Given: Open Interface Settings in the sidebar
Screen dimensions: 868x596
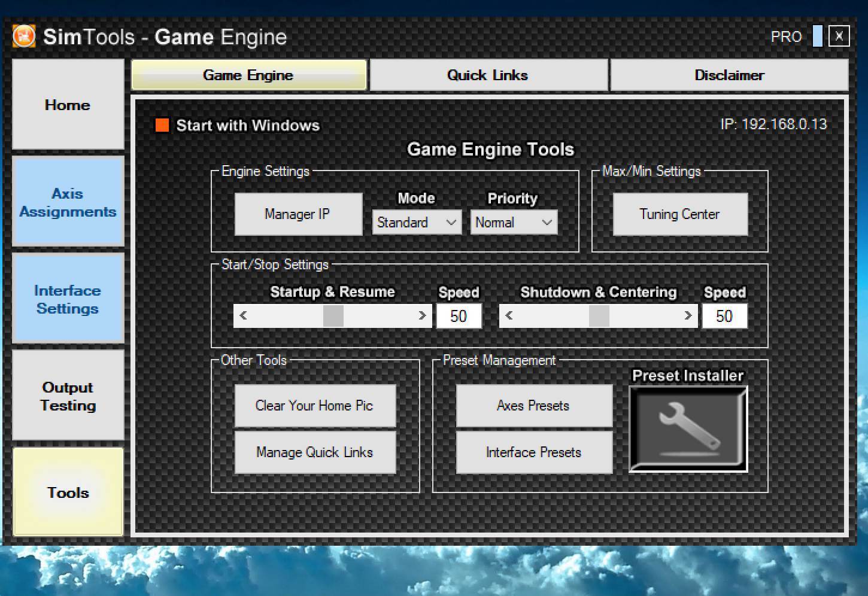Looking at the screenshot, I should (x=68, y=299).
